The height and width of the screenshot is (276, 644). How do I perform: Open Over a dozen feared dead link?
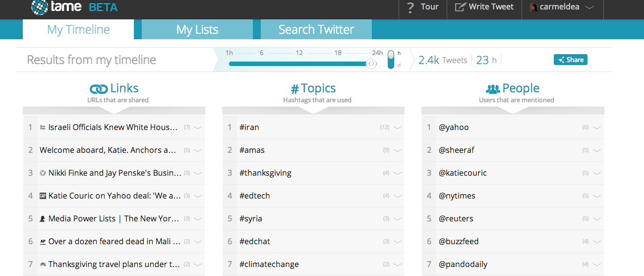[114, 242]
